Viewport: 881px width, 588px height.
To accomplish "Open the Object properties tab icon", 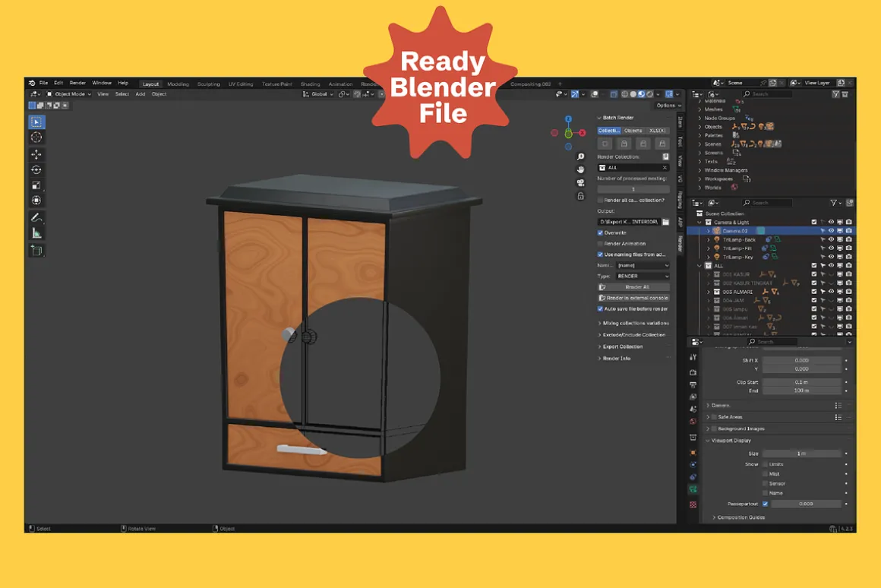I will 693,453.
